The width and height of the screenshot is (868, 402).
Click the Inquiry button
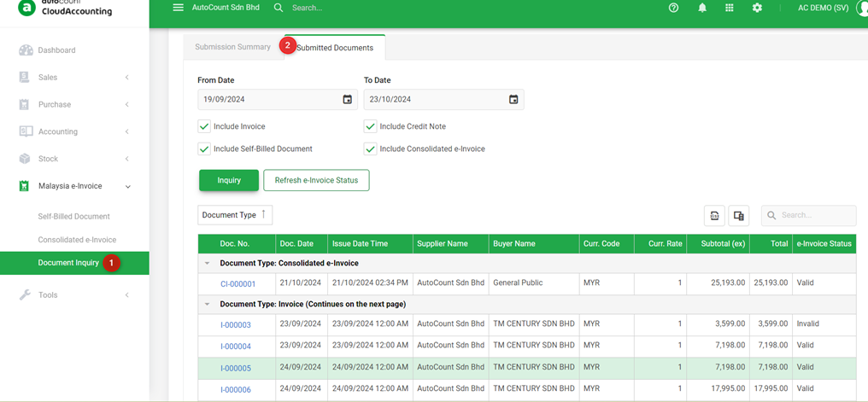point(229,180)
